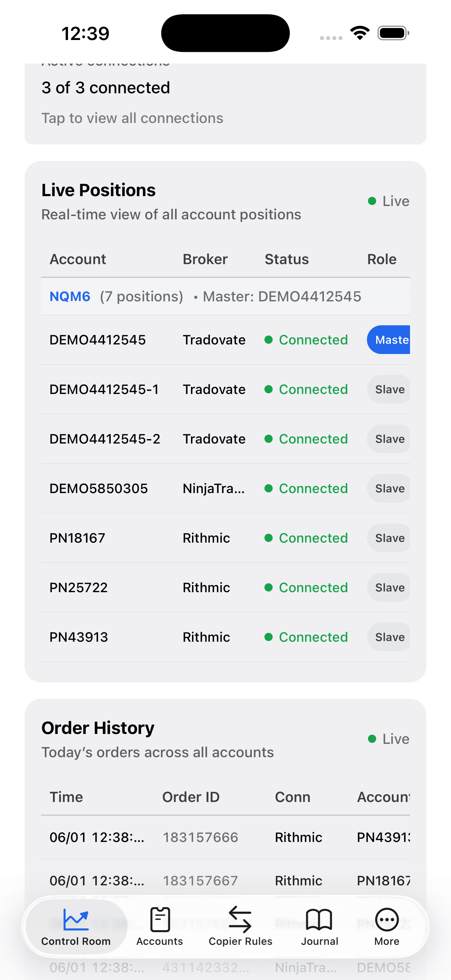Tap the Status column header

coord(287,259)
